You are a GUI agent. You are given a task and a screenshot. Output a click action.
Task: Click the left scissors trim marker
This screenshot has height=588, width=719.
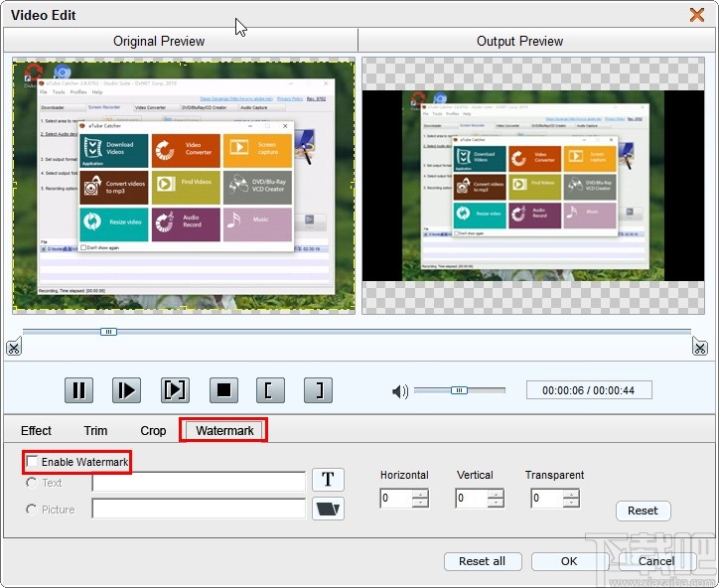pyautogui.click(x=14, y=347)
